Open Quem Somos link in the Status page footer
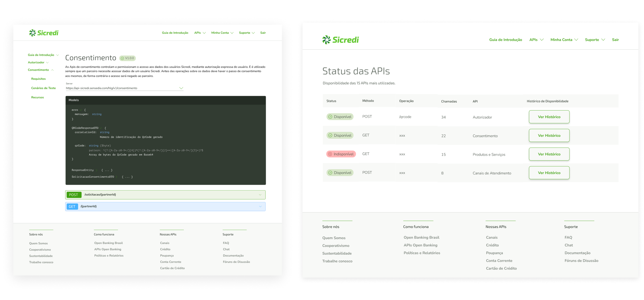The height and width of the screenshot is (300, 644). pyautogui.click(x=334, y=238)
